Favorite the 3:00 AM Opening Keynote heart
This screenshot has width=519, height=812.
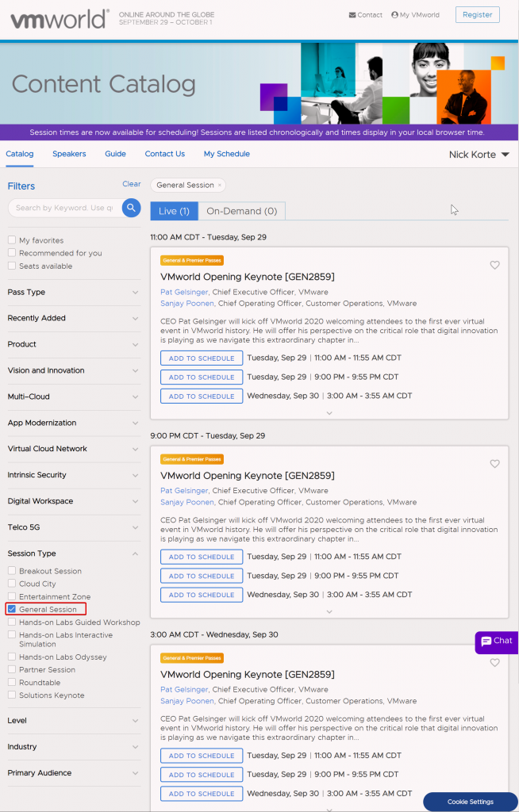(494, 663)
